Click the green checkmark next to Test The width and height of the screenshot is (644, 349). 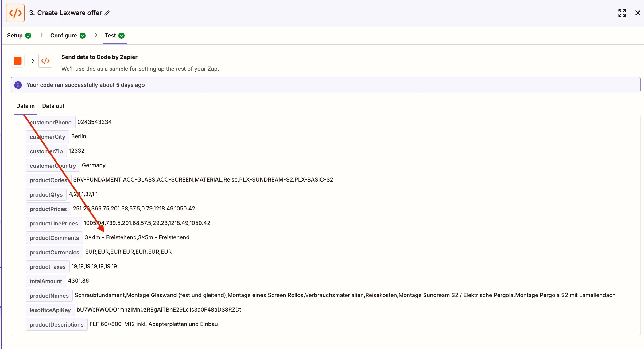[x=122, y=36]
